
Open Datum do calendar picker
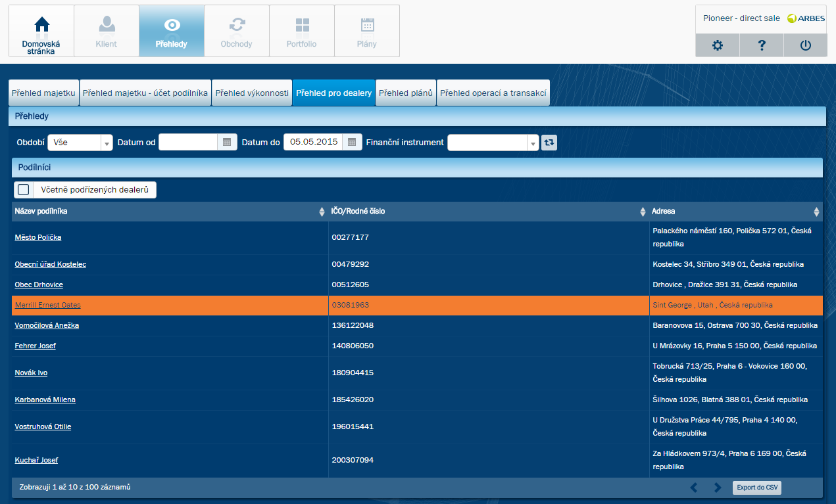coord(352,142)
